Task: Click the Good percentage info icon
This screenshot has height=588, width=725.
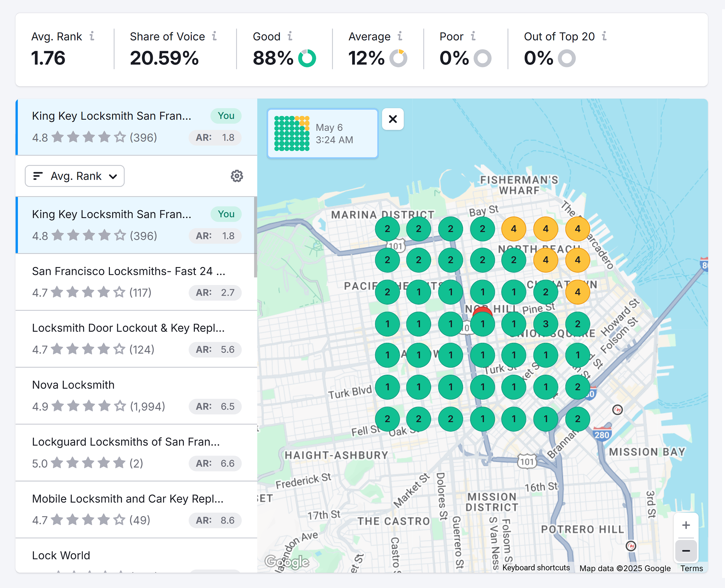Action: pyautogui.click(x=290, y=36)
